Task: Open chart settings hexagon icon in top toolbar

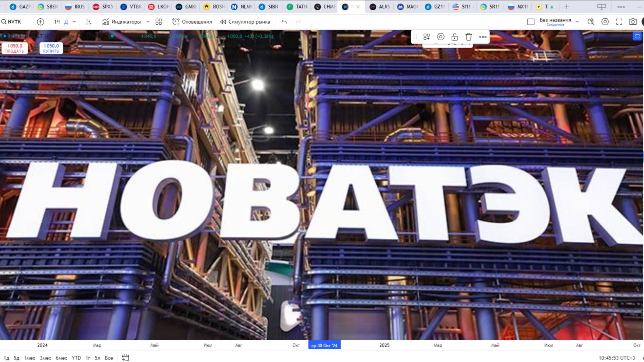Action: coord(605,22)
